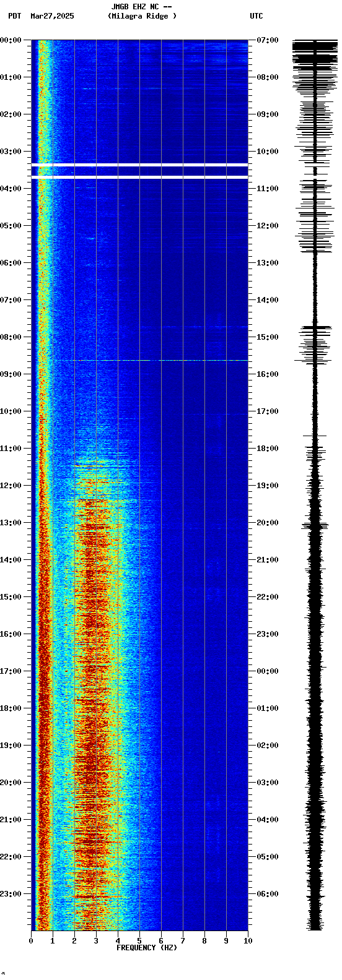Click PDT time label 02:00

click(11, 114)
